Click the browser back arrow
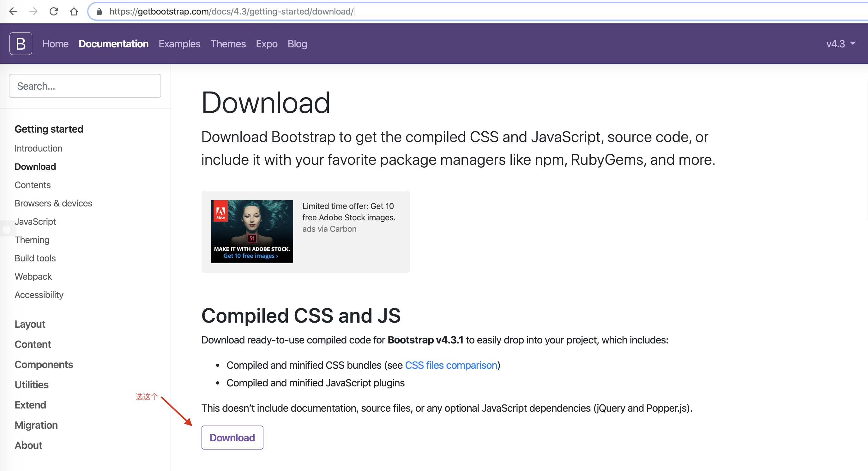The image size is (868, 471). [x=13, y=11]
